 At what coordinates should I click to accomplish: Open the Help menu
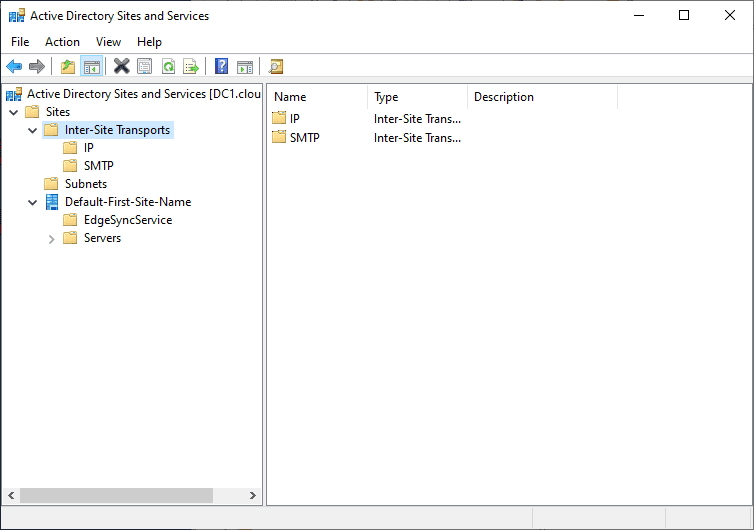point(149,42)
